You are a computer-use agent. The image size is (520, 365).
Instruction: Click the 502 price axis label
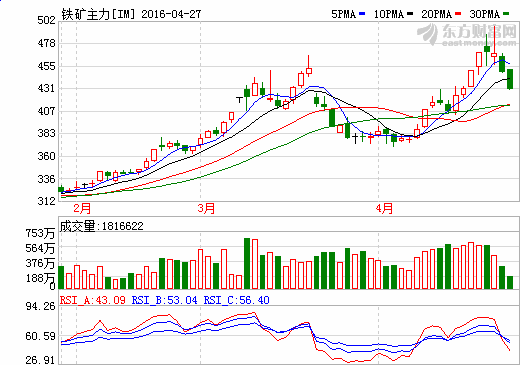pyautogui.click(x=46, y=21)
